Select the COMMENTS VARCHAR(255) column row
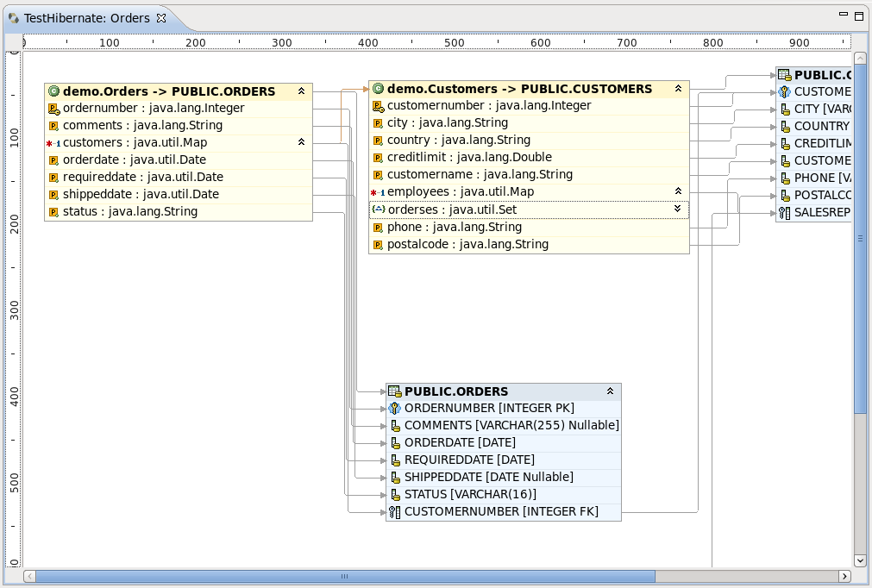The width and height of the screenshot is (872, 588). click(x=511, y=426)
